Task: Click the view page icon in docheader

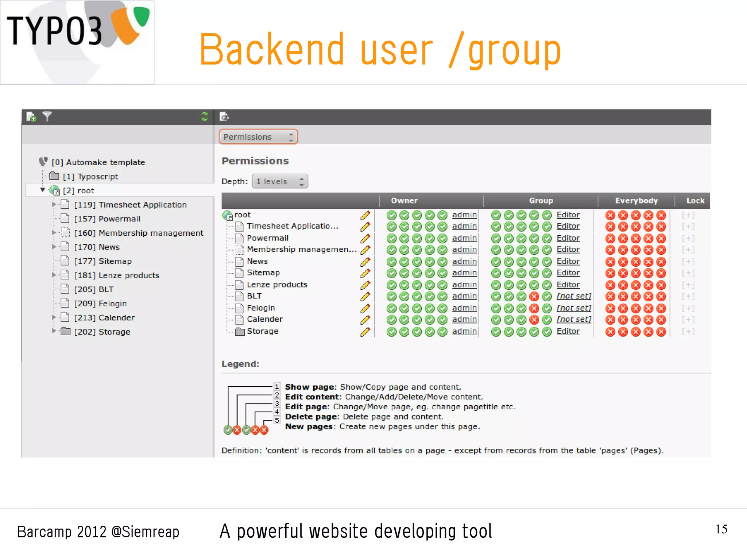Action: coord(224,117)
